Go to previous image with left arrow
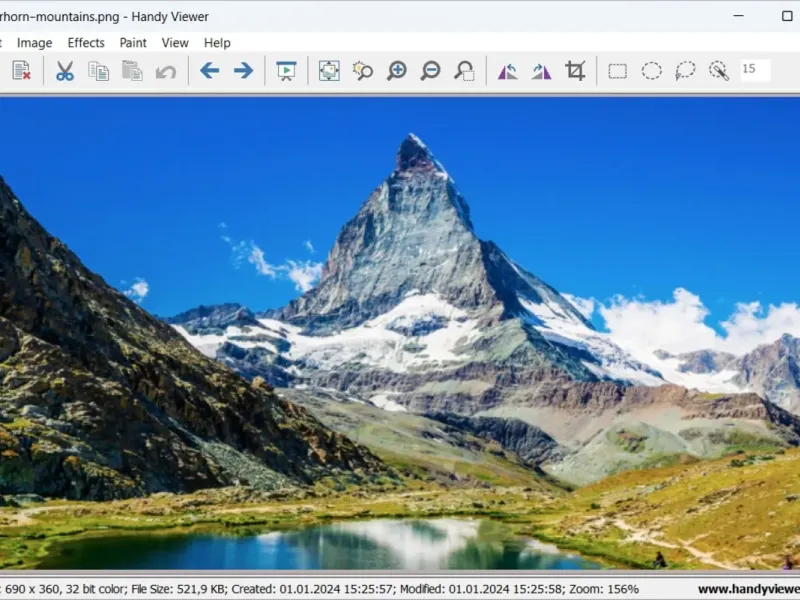800x600 pixels. [x=210, y=70]
